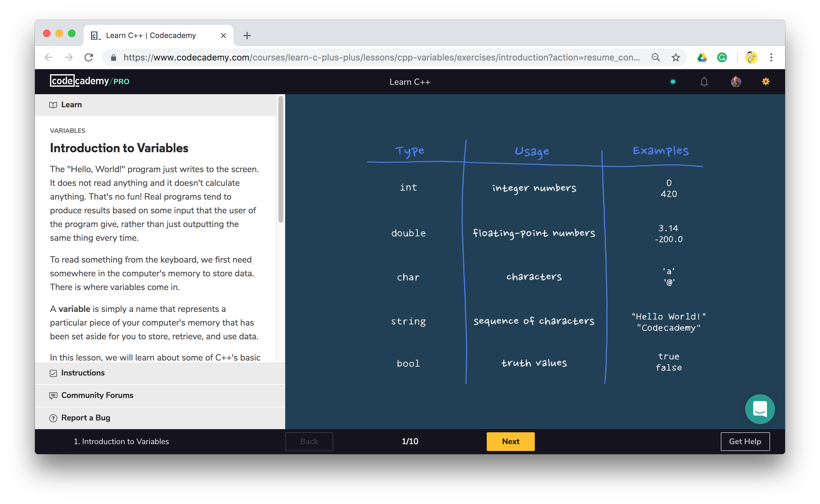Viewport: 820px width, 504px height.
Task: Open the chat support bubble icon
Action: pos(760,409)
